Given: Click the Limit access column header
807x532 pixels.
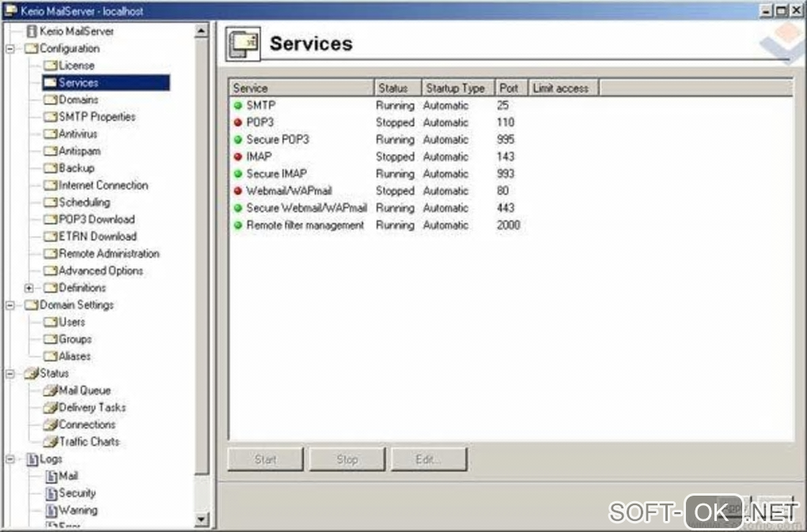Looking at the screenshot, I should click(563, 88).
